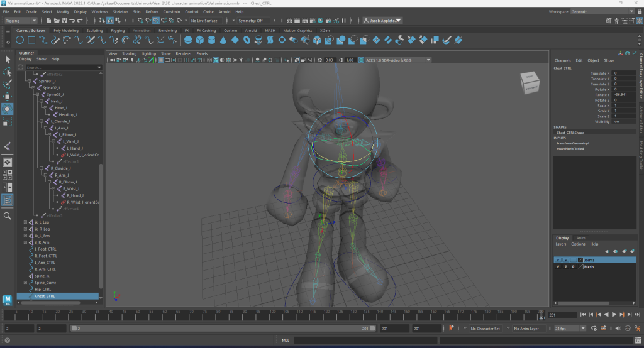
Task: Switch to the Poly Modeling shelf tab
Action: click(x=66, y=30)
